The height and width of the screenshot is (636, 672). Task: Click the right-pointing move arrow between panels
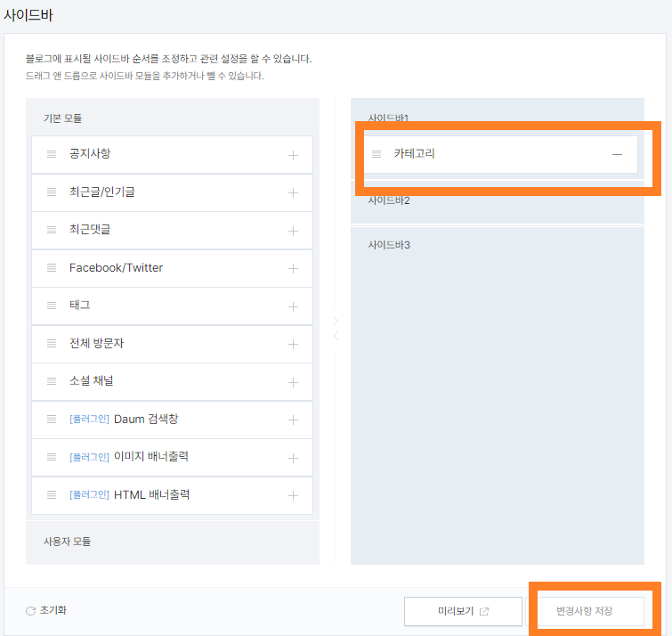336,321
